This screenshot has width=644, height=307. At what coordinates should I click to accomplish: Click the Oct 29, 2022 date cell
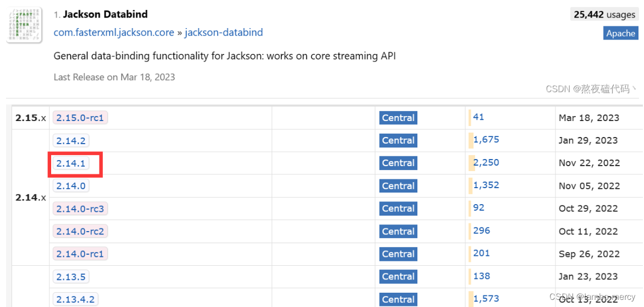(x=588, y=209)
